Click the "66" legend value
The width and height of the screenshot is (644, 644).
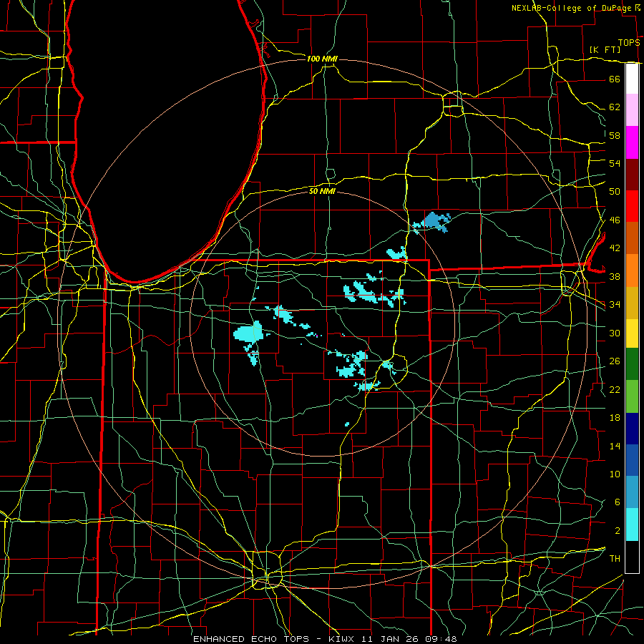pos(615,79)
